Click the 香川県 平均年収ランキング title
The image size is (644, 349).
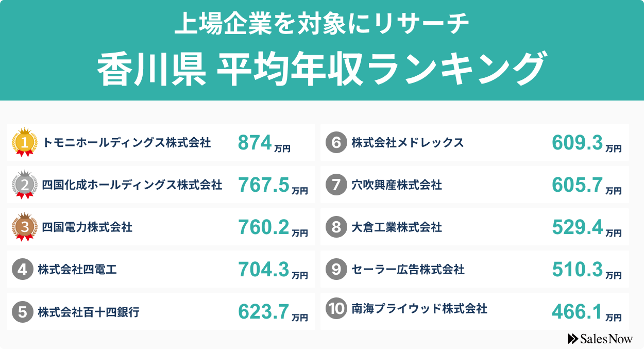pos(320,69)
